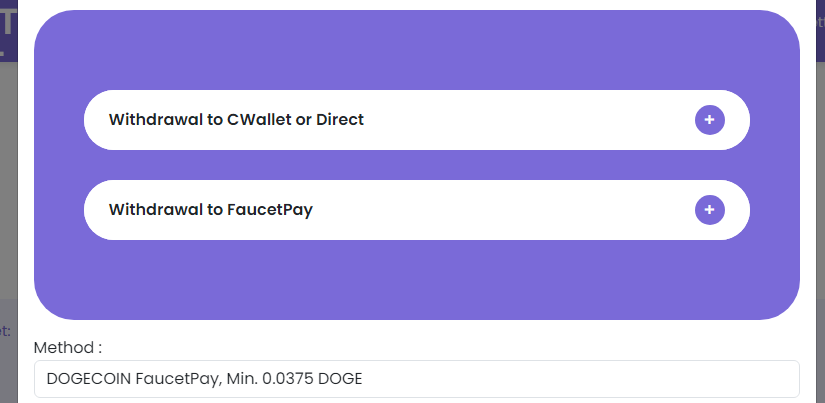The image size is (825, 403).
Task: Click the dimmed backdrop left of the dialog
Action: tap(8, 184)
